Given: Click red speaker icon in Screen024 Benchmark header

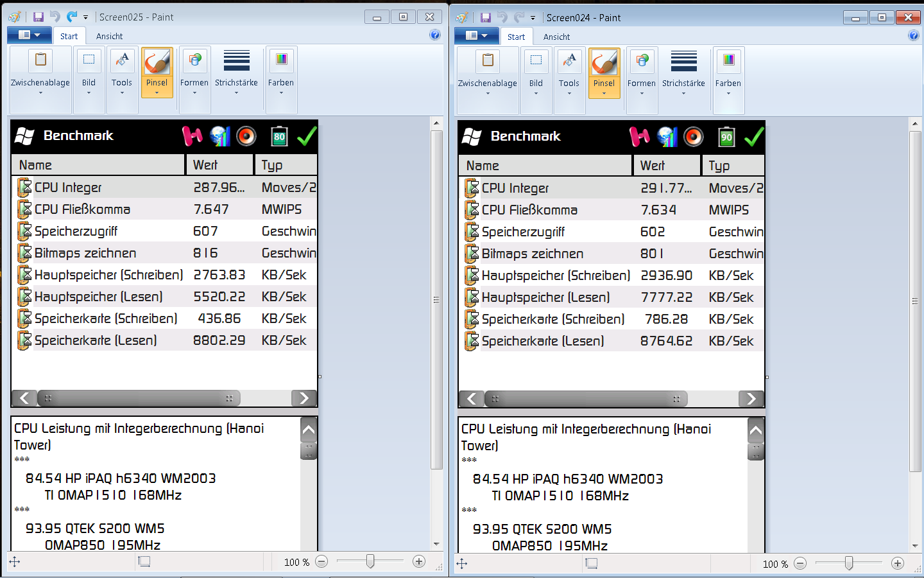Looking at the screenshot, I should coord(694,136).
